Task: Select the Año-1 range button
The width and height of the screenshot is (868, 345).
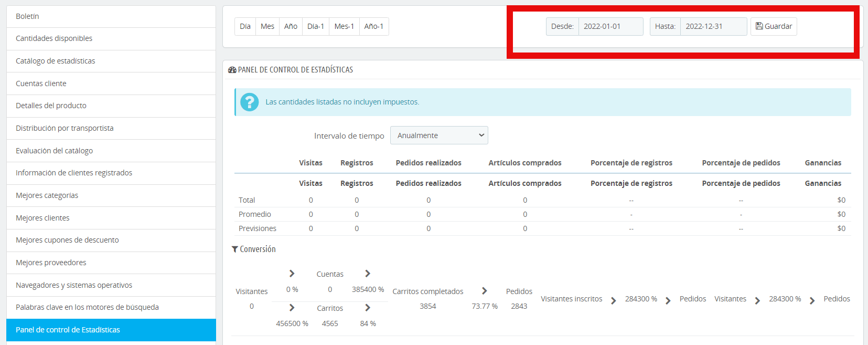Action: tap(374, 26)
